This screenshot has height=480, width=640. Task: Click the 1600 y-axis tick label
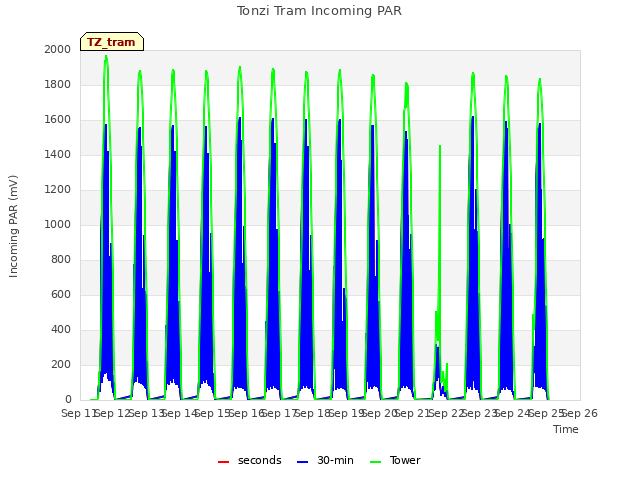(x=58, y=120)
